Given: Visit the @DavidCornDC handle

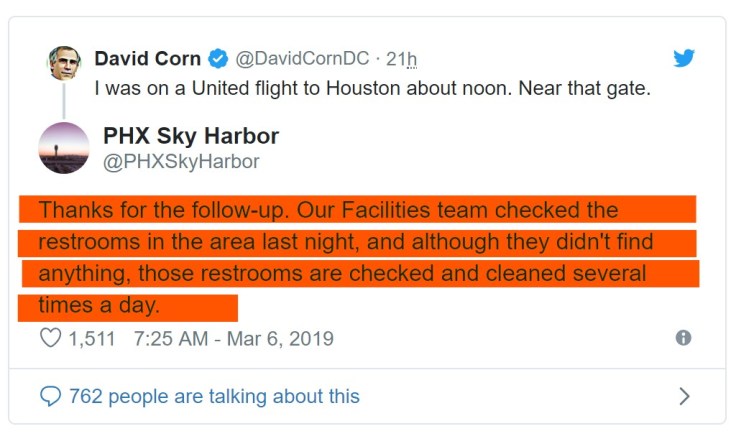Looking at the screenshot, I should [300, 59].
